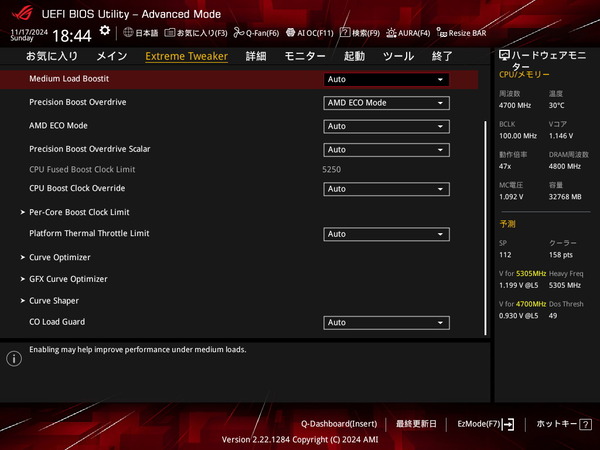Switch to お気に入り tab
600x450 pixels.
pos(52,56)
